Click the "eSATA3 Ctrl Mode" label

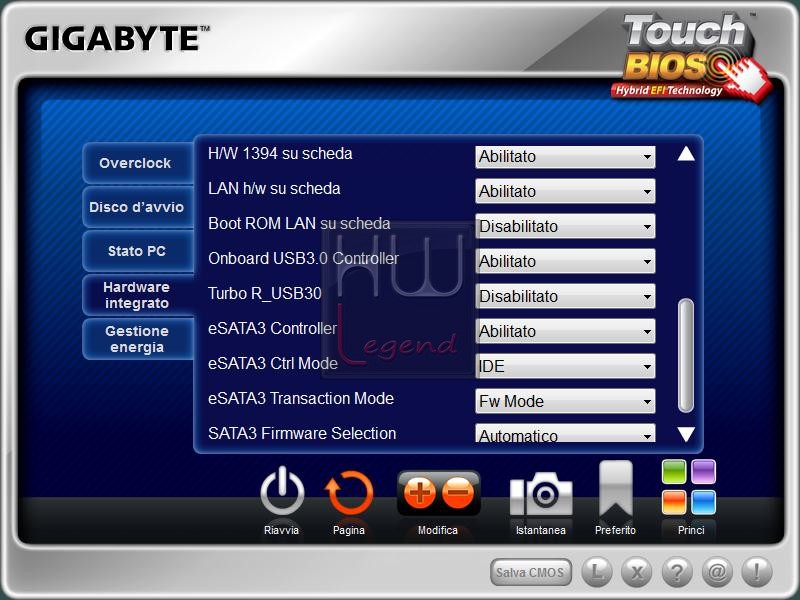[x=273, y=363]
